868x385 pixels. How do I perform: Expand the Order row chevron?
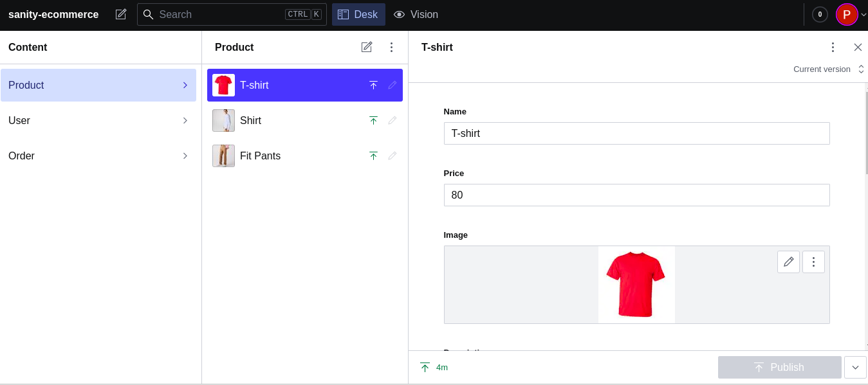pyautogui.click(x=185, y=156)
